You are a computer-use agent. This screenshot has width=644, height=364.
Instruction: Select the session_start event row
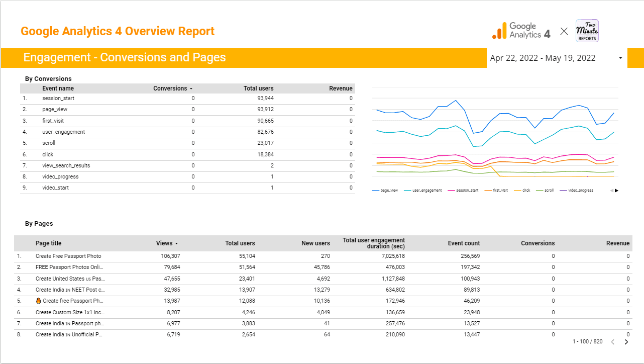[x=187, y=99]
